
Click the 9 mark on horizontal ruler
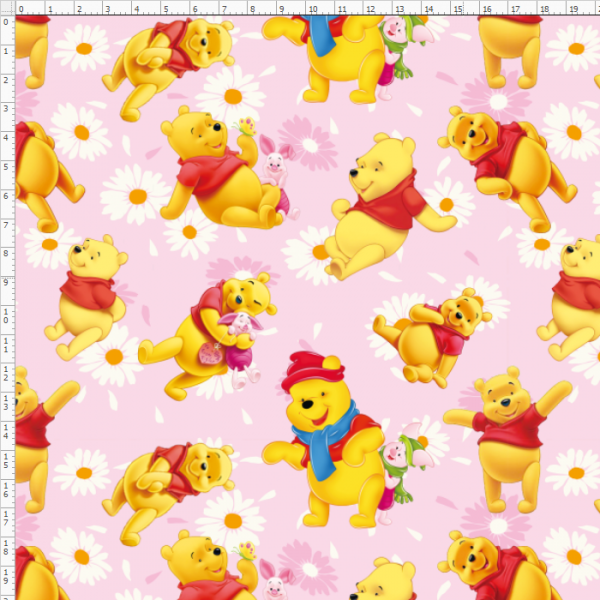pos(282,9)
